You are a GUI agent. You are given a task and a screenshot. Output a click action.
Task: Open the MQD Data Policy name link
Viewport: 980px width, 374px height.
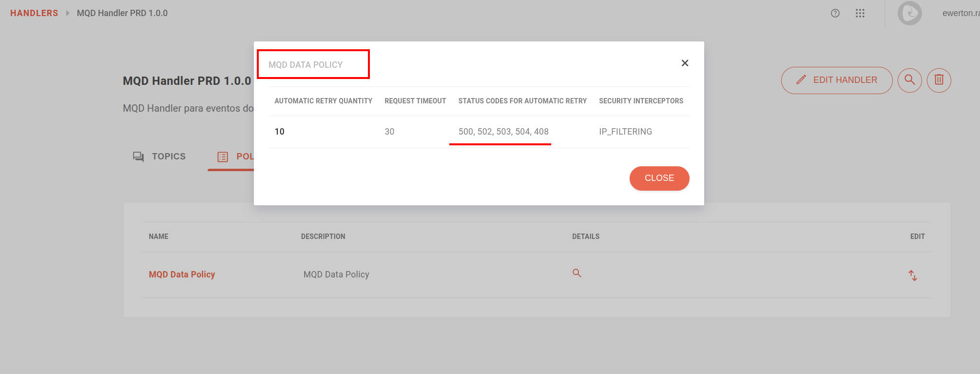(182, 275)
